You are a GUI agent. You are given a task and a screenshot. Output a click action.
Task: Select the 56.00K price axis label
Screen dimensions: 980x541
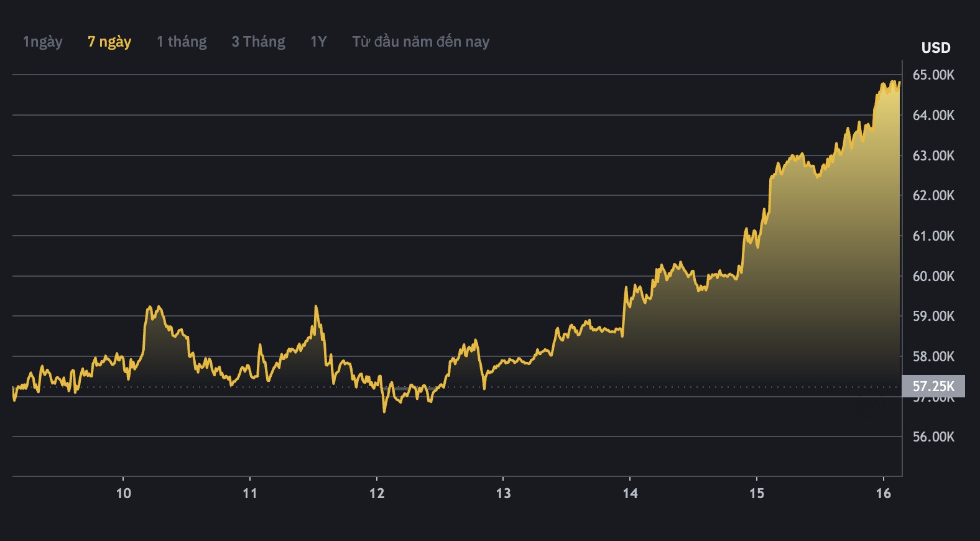(933, 437)
